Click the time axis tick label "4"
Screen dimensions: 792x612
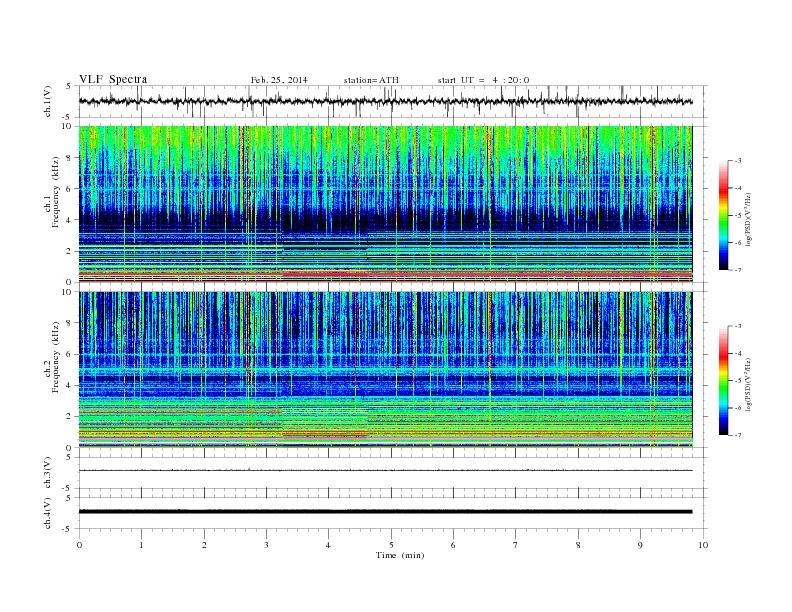click(329, 545)
